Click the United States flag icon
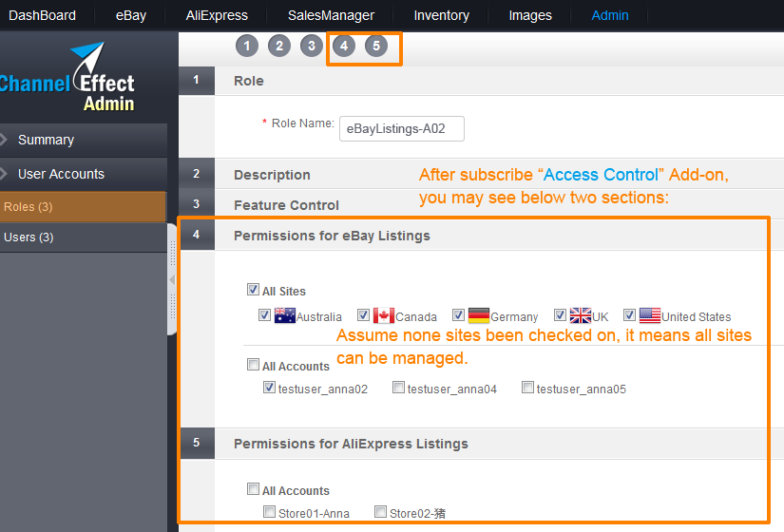Screen dimensions: 784x532 point(650,315)
